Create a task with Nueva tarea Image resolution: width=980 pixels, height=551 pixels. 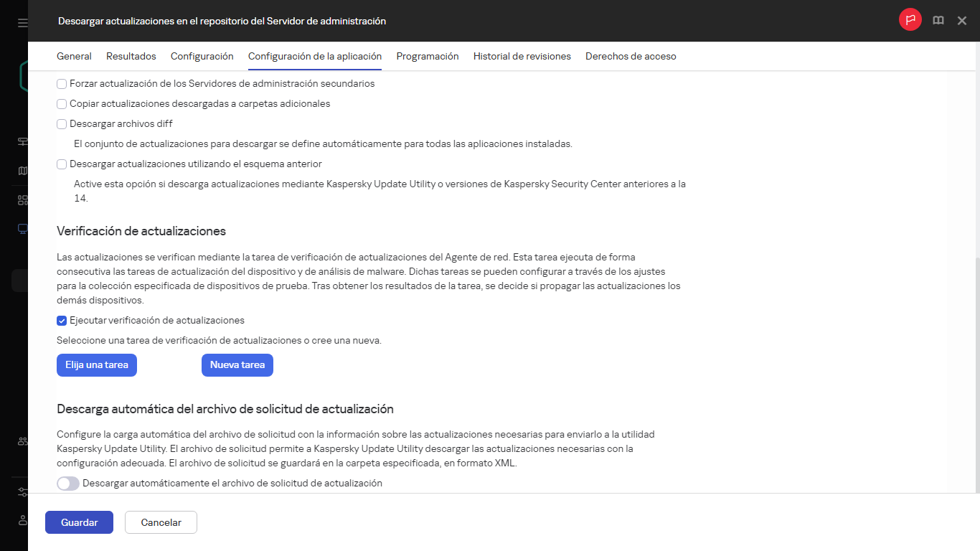coord(237,364)
